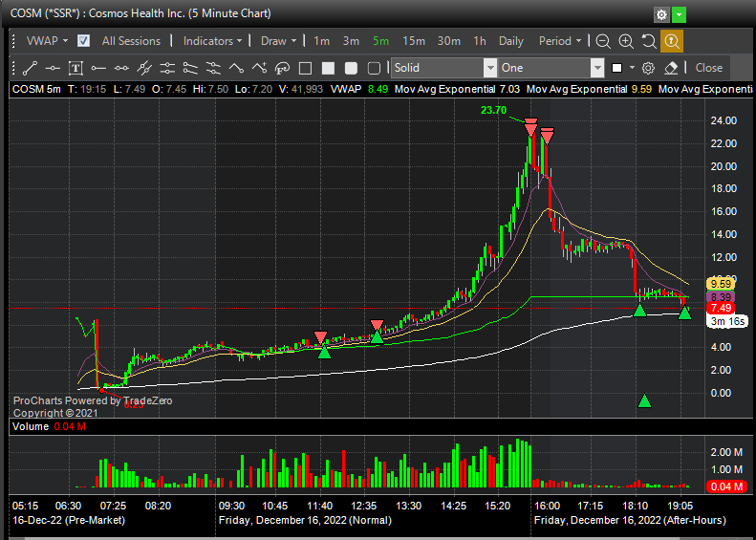Zoom out the chart
This screenshot has width=756, height=540.
[x=603, y=41]
